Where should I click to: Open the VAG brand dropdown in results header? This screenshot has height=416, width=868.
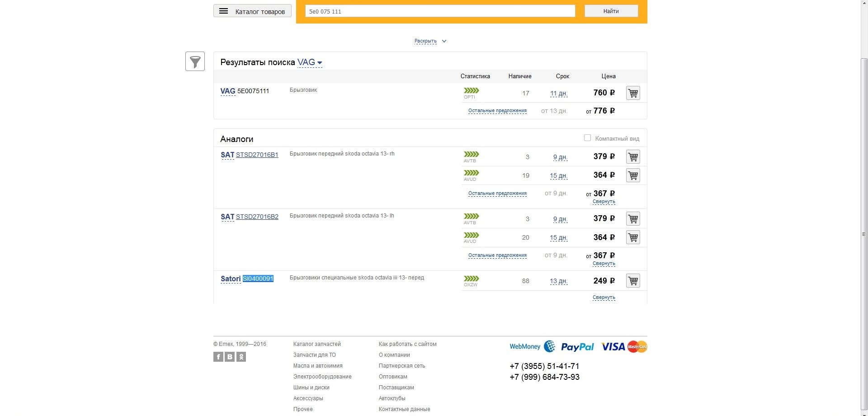pyautogui.click(x=310, y=62)
